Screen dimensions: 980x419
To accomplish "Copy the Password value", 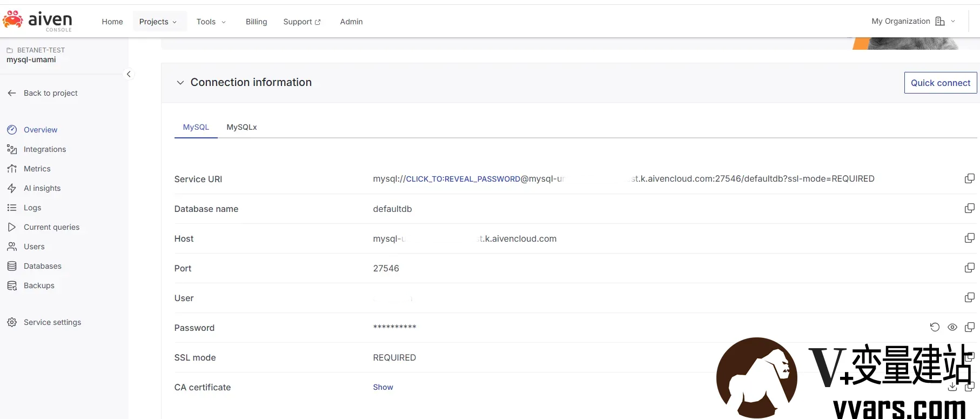I will [x=970, y=327].
